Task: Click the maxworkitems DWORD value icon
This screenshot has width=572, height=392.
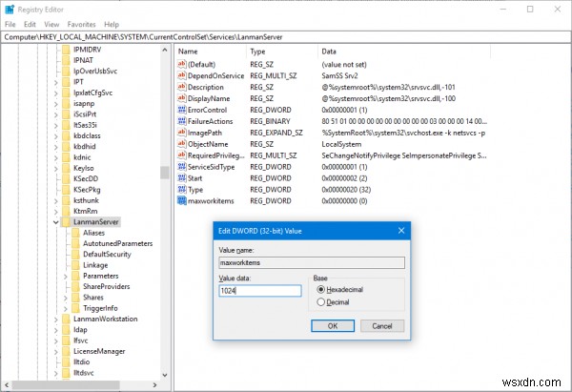Action: click(x=182, y=200)
